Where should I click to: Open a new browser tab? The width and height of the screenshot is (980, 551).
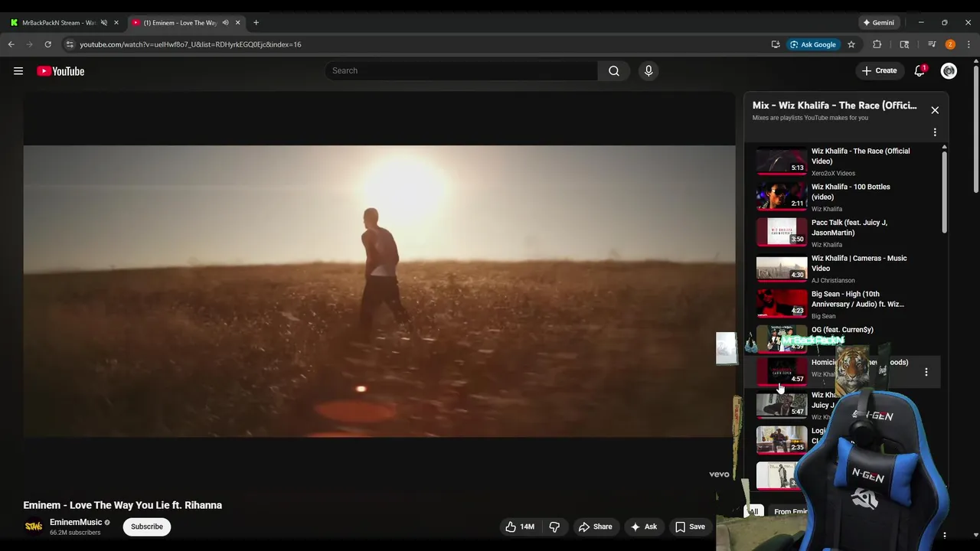[x=256, y=23]
